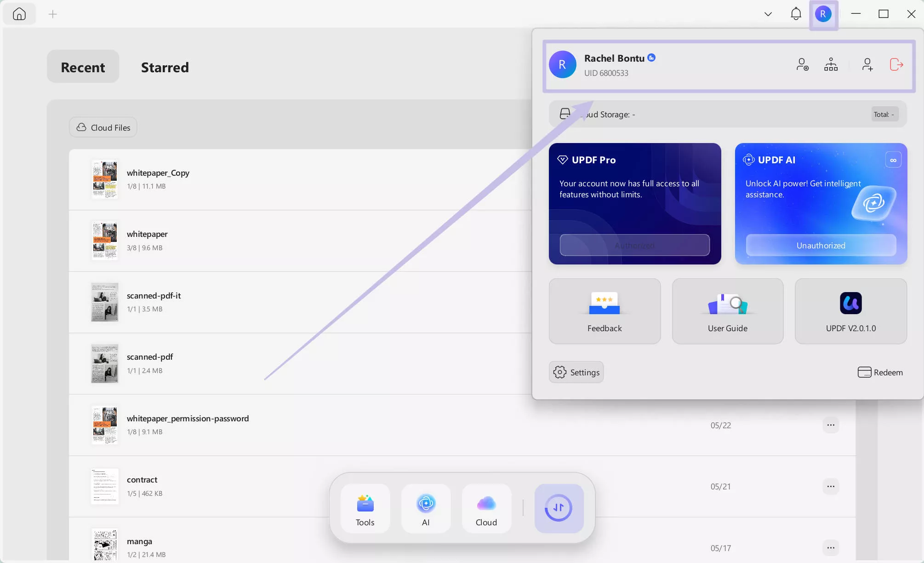Screen dimensions: 924x563
Task: Open a new tab with plus icon
Action: pos(53,14)
